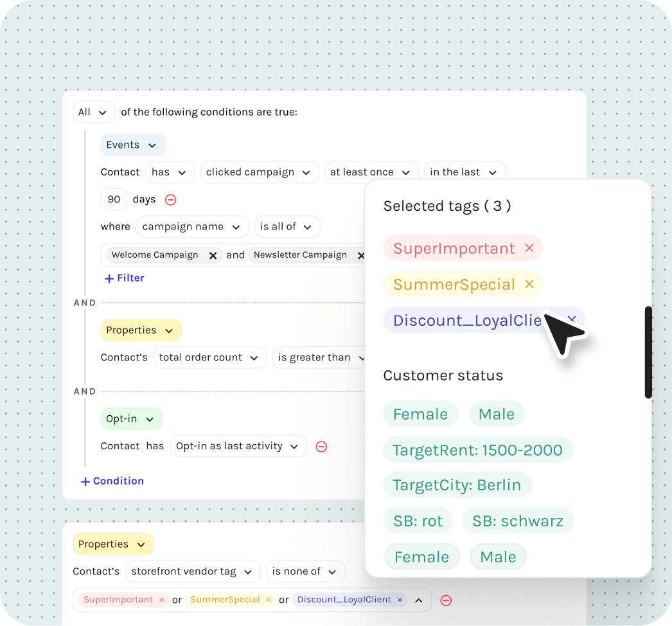This screenshot has width=672, height=626.
Task: Delete the storefront vendor tag condition row
Action: [x=446, y=600]
